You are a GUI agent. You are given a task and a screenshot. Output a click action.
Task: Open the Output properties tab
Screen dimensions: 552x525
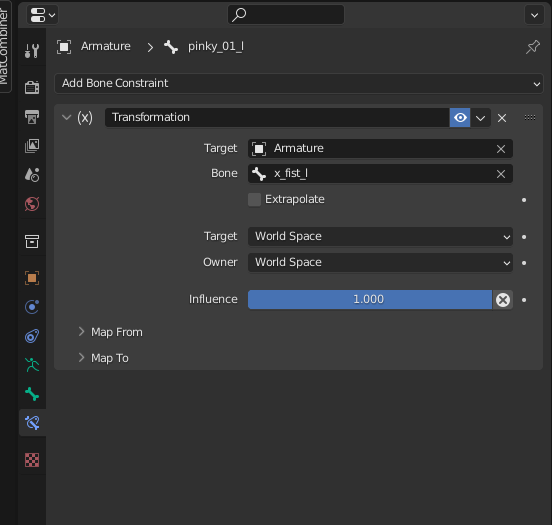32,117
